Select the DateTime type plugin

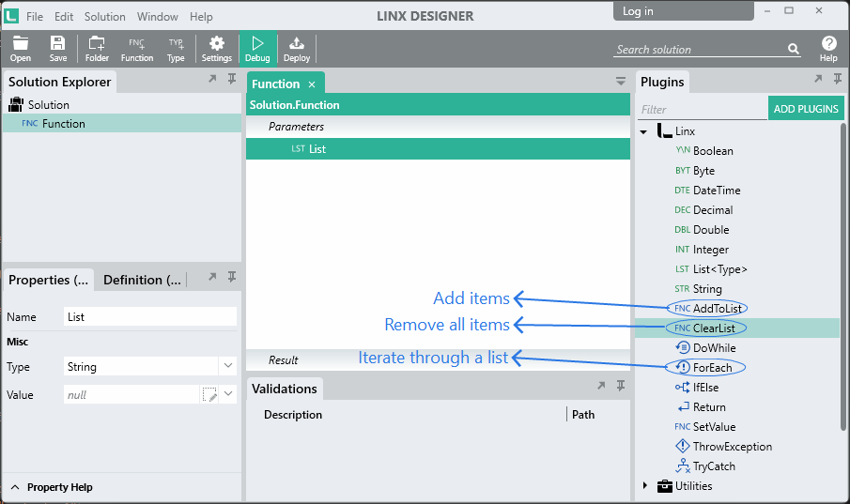coord(707,191)
